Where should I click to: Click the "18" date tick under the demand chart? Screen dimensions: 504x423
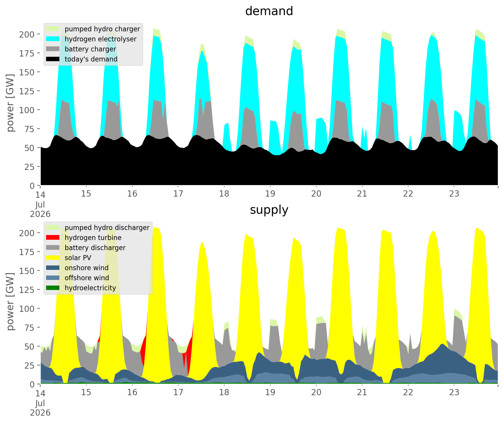pyautogui.click(x=224, y=194)
